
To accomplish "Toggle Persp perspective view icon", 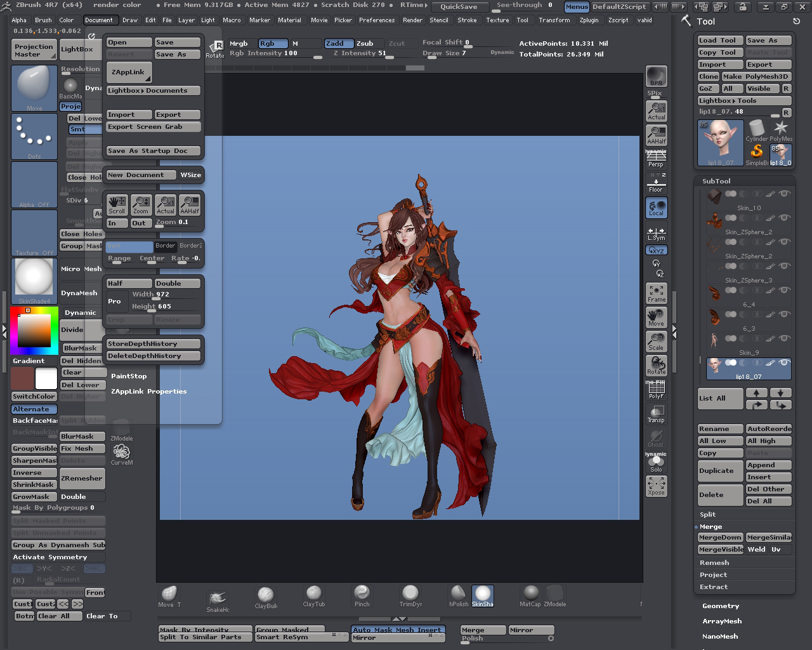I will [x=656, y=159].
